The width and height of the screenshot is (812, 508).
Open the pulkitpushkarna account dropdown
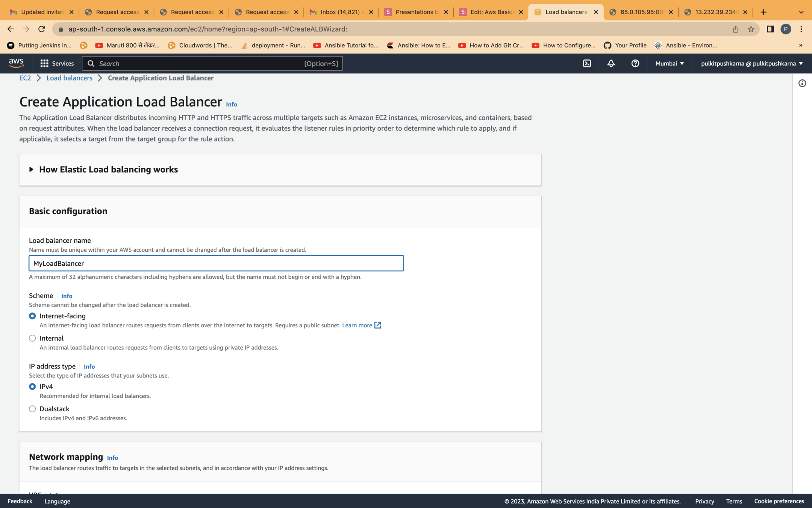[x=751, y=64]
